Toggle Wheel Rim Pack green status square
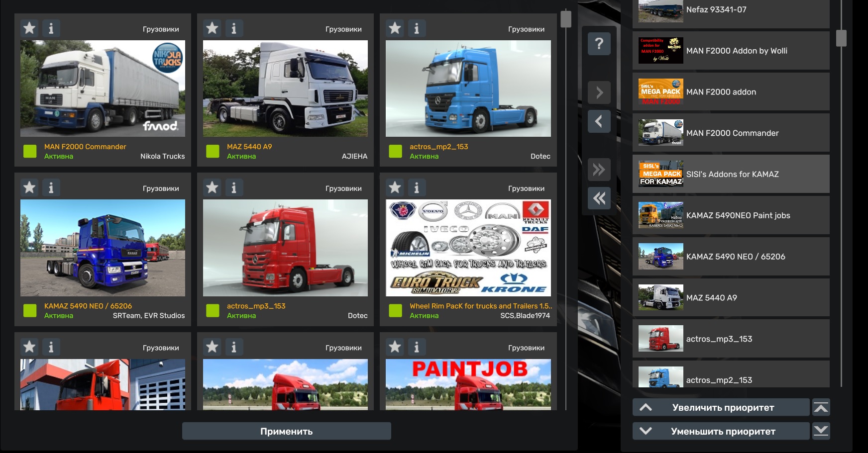 tap(395, 310)
